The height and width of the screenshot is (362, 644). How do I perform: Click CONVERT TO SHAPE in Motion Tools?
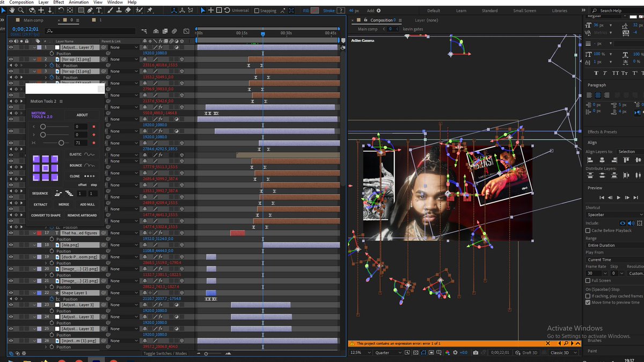click(x=46, y=215)
